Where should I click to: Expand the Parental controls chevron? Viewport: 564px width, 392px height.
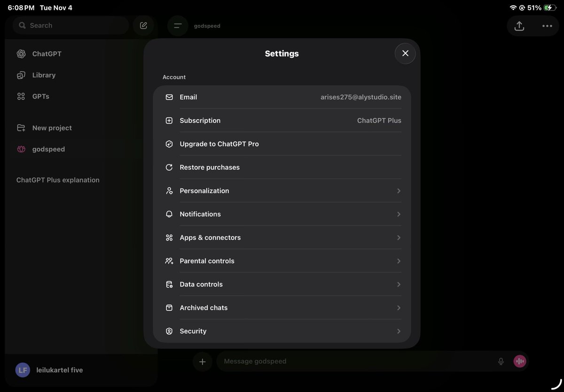pyautogui.click(x=399, y=261)
